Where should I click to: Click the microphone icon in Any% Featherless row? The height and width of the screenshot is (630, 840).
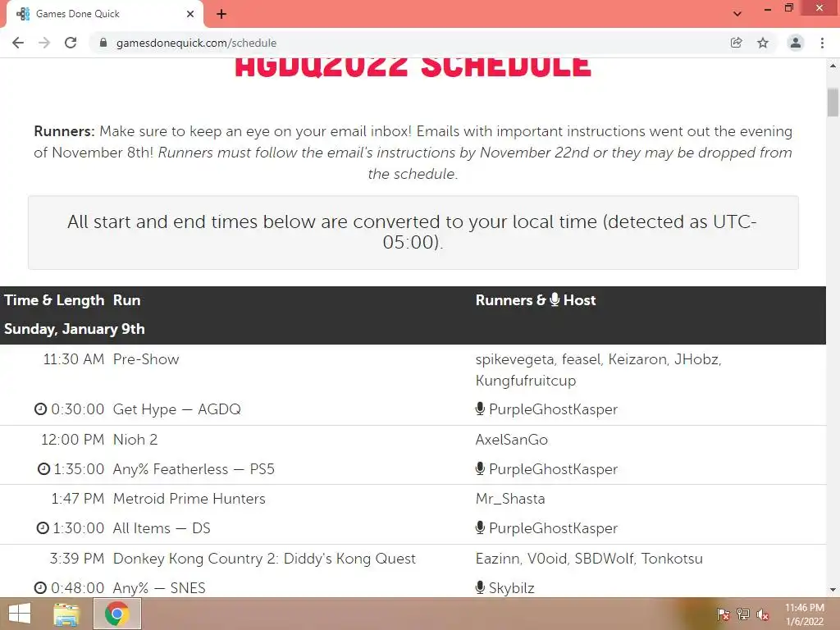coord(480,468)
